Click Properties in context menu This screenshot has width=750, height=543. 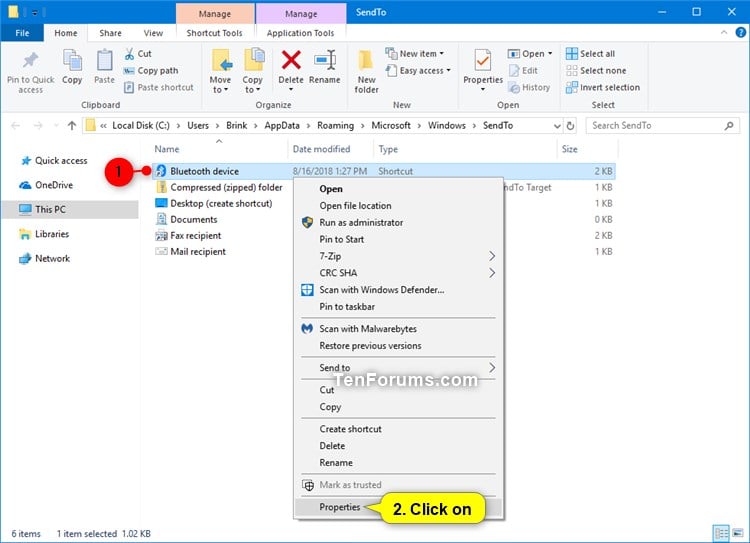coord(340,507)
